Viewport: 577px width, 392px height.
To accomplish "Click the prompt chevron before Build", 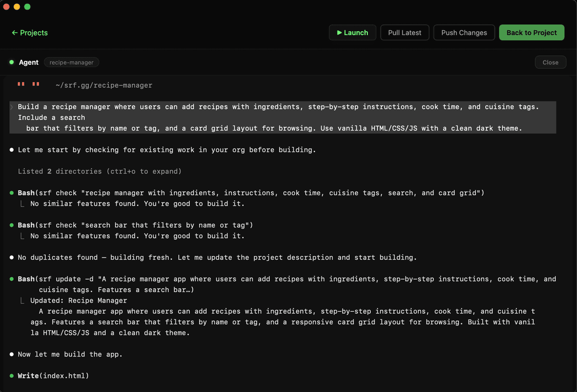I will (12, 107).
